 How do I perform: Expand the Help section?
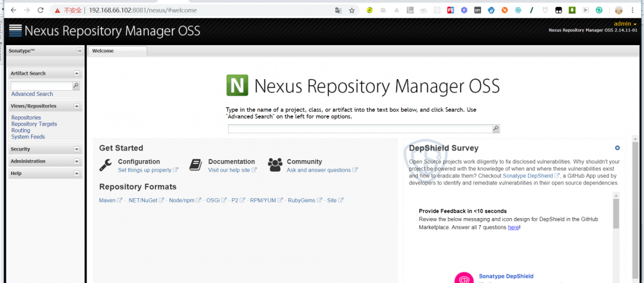(77, 174)
